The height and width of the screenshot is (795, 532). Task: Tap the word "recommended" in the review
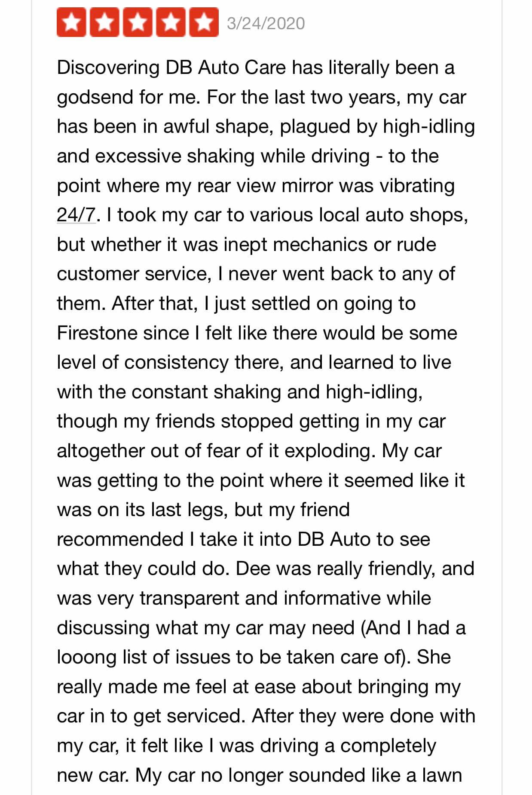(x=120, y=539)
